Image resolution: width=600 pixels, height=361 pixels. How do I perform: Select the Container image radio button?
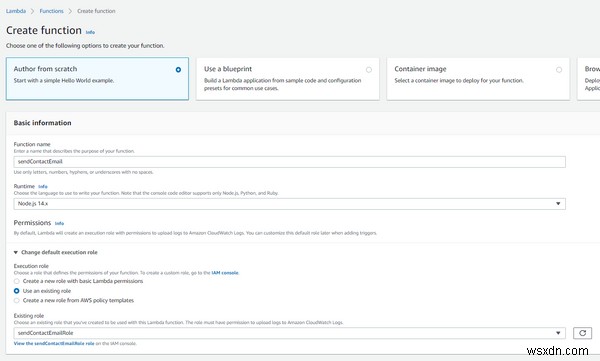click(x=559, y=70)
